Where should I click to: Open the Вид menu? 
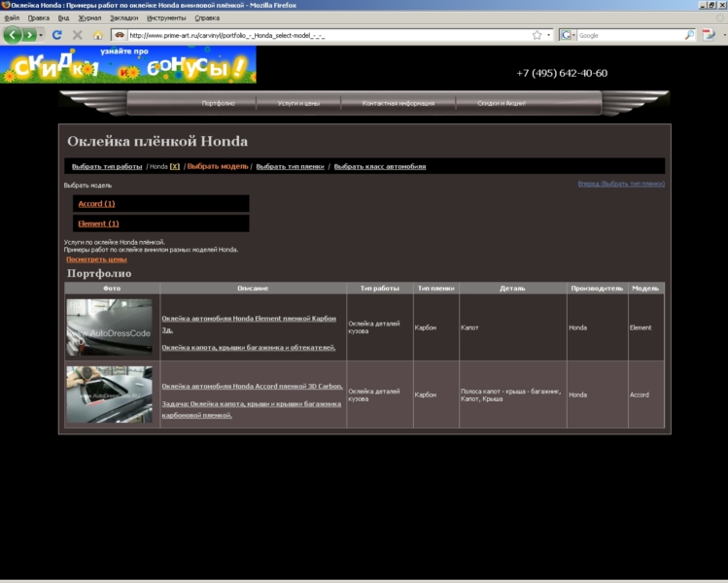63,18
